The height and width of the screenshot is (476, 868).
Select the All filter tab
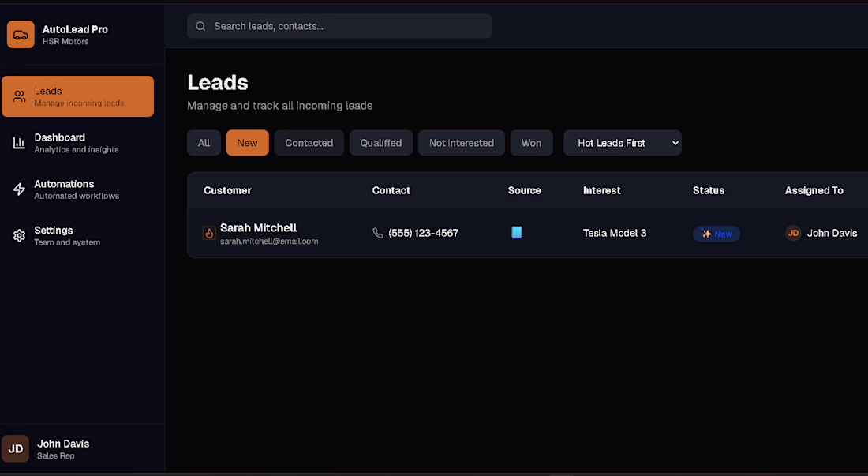pos(204,143)
